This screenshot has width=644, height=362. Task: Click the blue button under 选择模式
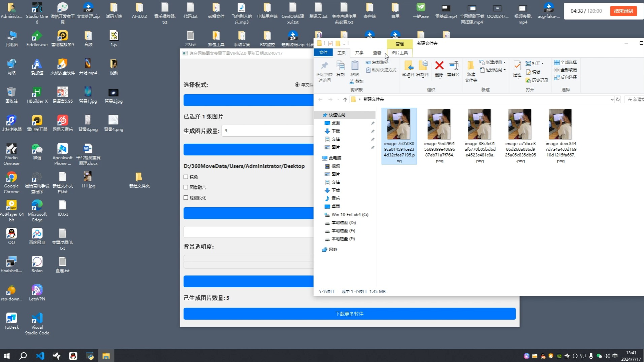(249, 100)
